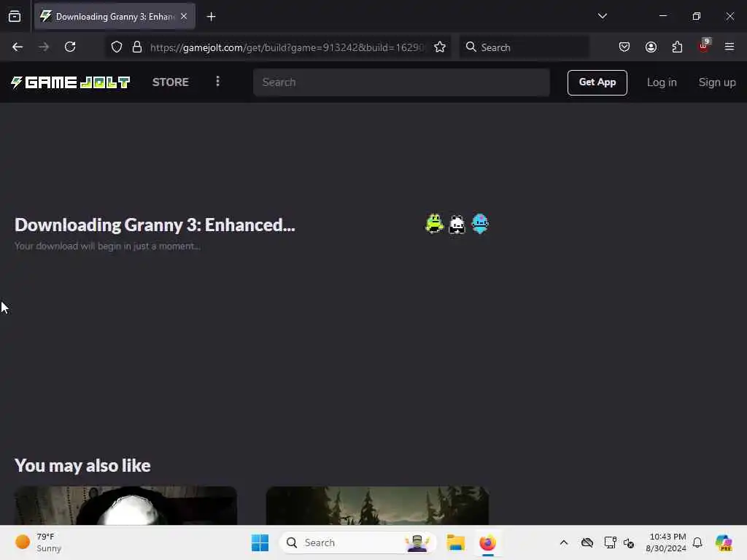Bookmark this page with the star icon
This screenshot has width=747, height=560.
pyautogui.click(x=440, y=47)
